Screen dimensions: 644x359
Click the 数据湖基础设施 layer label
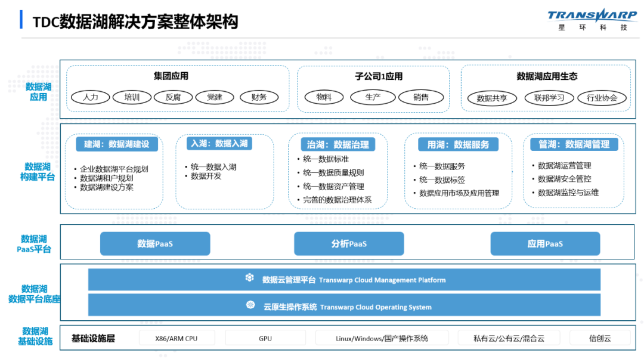(x=35, y=336)
